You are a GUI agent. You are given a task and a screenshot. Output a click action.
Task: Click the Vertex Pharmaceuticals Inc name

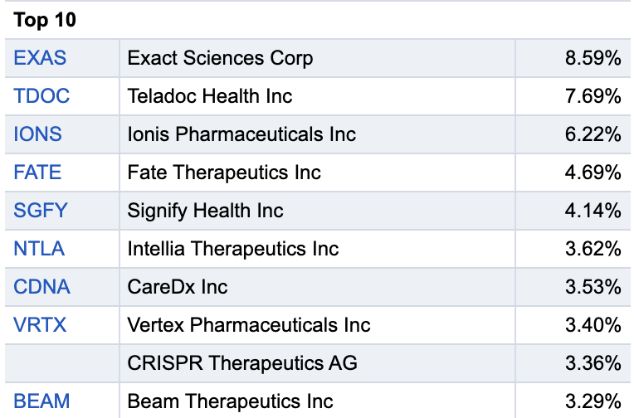[x=249, y=325]
